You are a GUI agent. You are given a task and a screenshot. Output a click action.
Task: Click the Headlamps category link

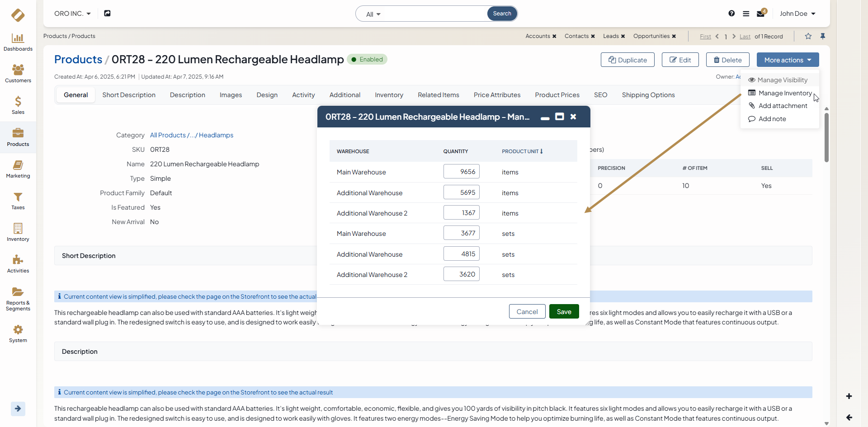[216, 135]
